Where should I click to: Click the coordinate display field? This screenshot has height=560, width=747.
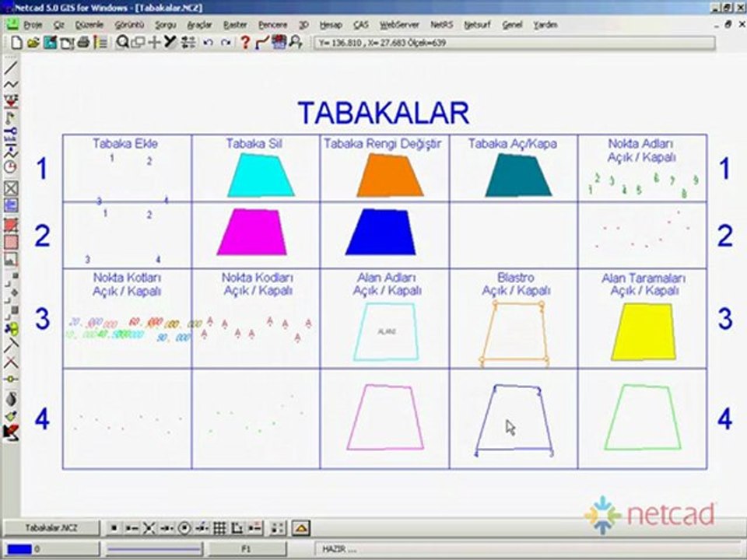[x=514, y=43]
